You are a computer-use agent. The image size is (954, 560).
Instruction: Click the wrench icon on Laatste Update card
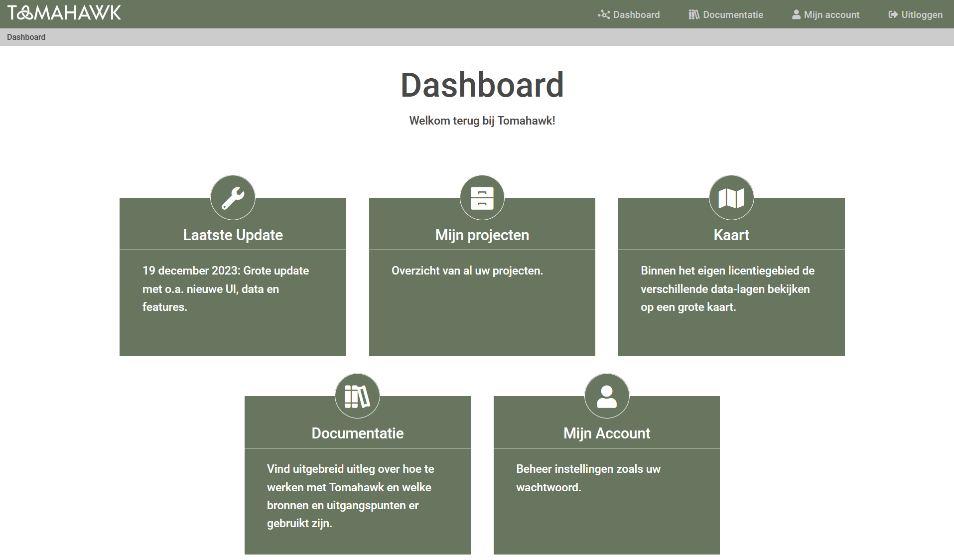[x=233, y=198]
